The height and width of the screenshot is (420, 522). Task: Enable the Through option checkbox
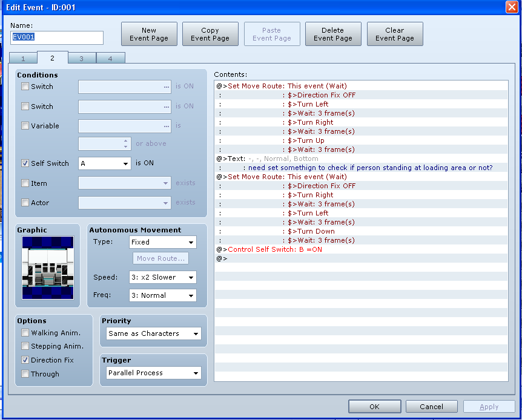[25, 374]
